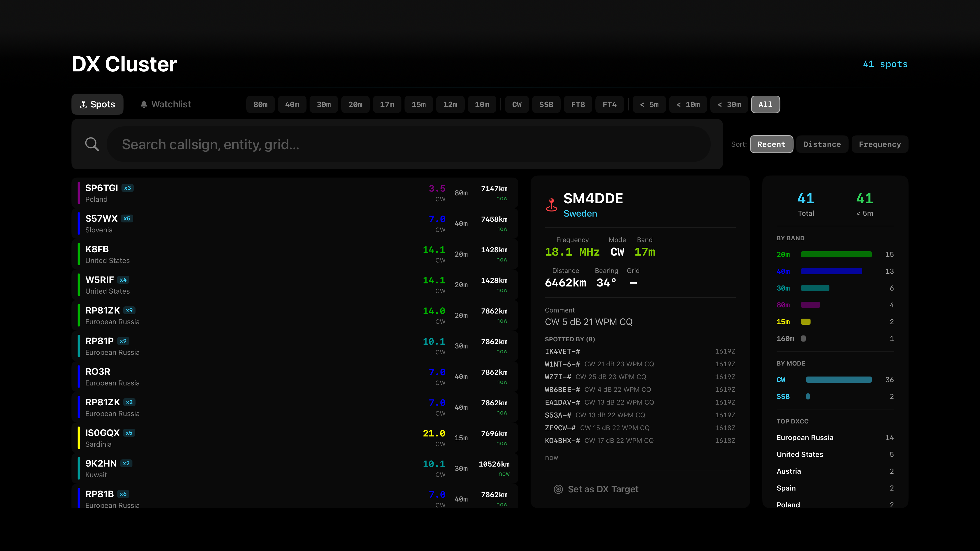Click the antenna icon on the Spots tab

[x=83, y=105]
